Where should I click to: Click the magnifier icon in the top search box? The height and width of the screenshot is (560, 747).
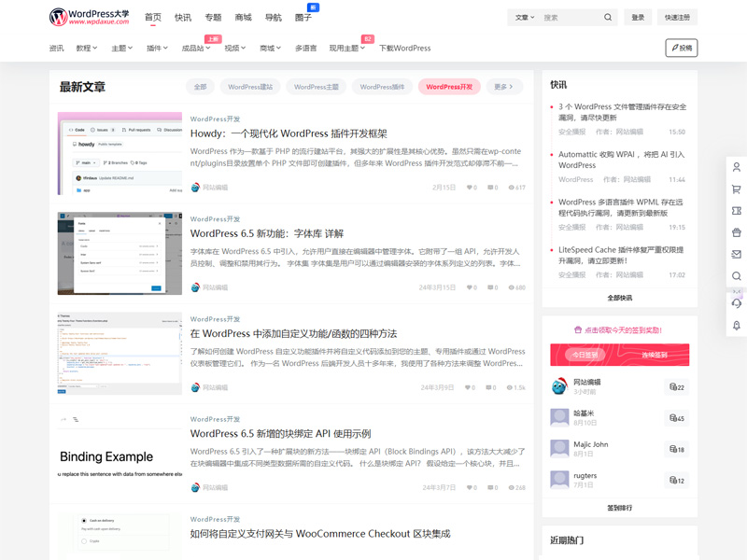tap(608, 16)
